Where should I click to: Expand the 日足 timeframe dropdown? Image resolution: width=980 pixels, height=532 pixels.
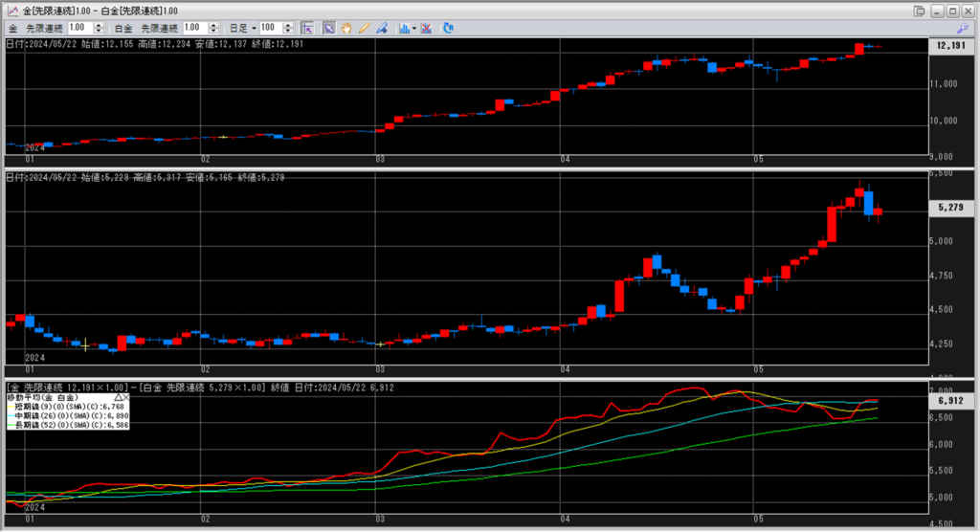click(254, 29)
